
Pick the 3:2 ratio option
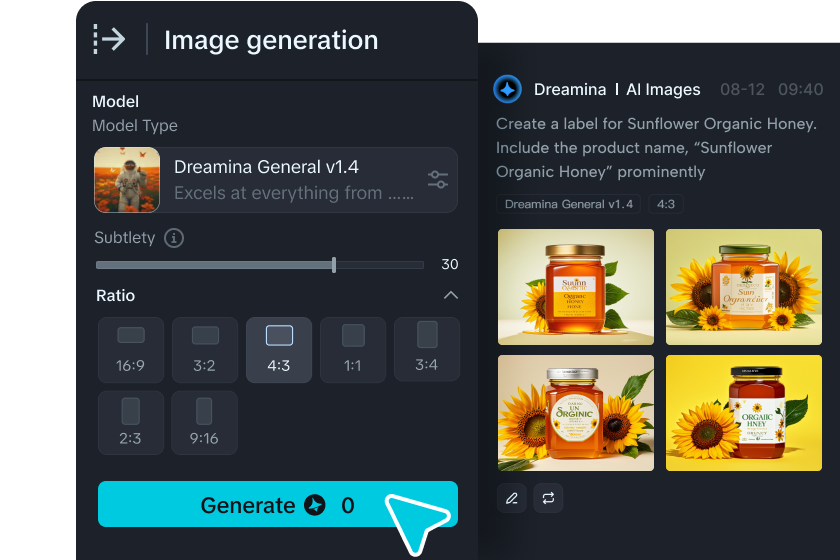[205, 350]
